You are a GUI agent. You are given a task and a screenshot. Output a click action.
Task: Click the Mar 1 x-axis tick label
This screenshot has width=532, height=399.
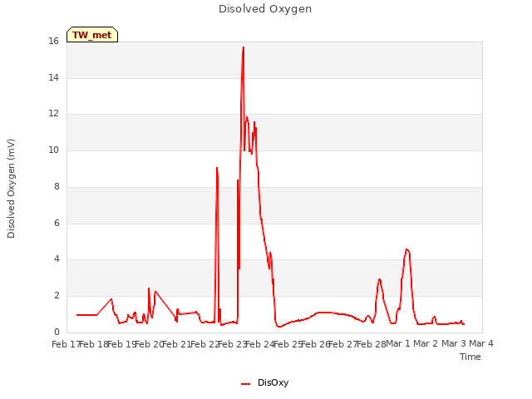tap(398, 343)
